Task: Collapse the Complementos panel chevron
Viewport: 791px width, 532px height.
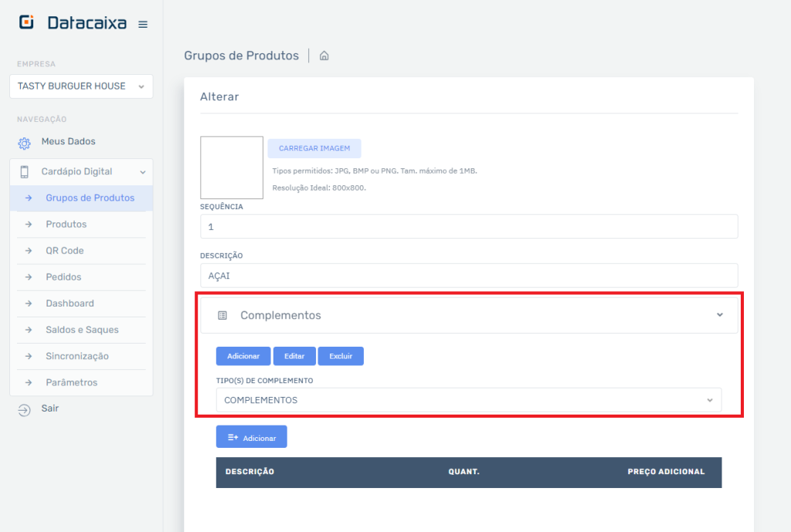Action: click(x=719, y=315)
